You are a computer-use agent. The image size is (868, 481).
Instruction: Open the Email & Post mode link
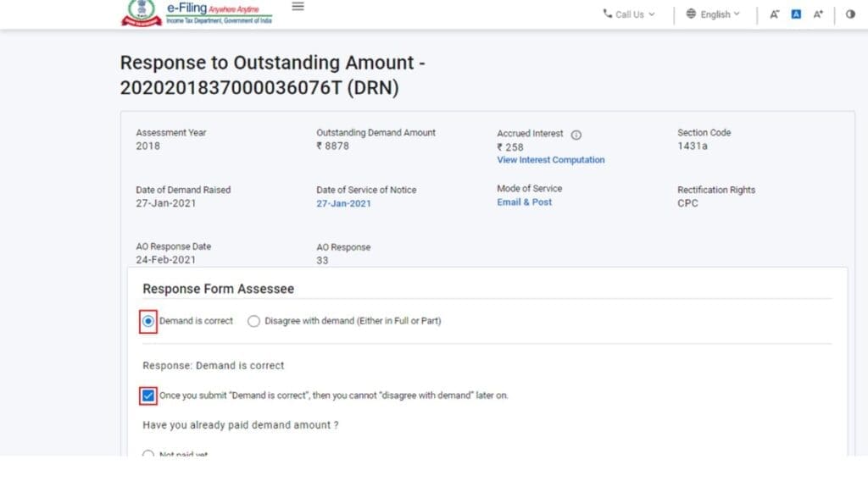(524, 202)
